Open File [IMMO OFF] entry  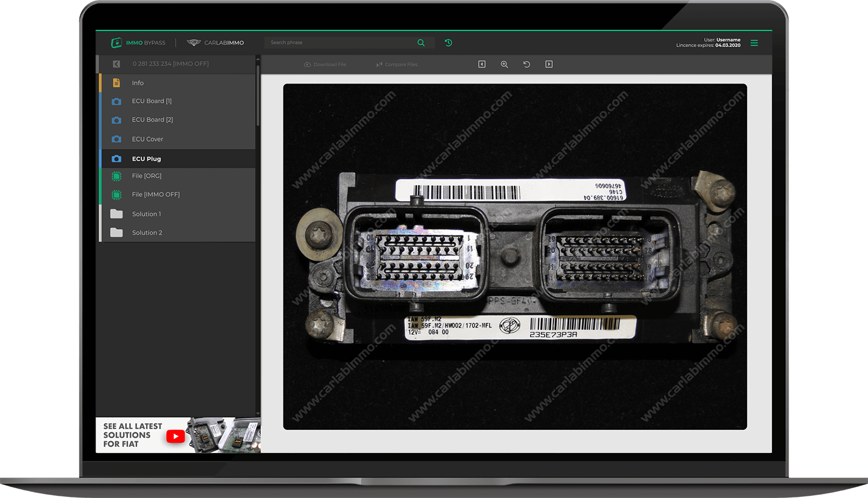tap(177, 195)
